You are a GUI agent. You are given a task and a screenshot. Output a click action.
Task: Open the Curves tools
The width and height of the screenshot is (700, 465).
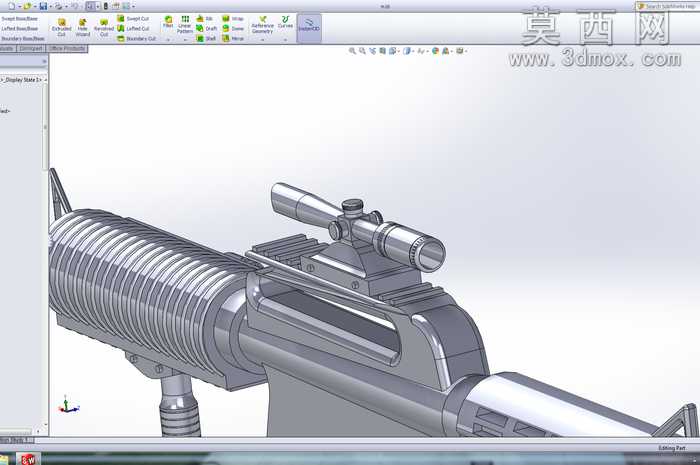285,22
